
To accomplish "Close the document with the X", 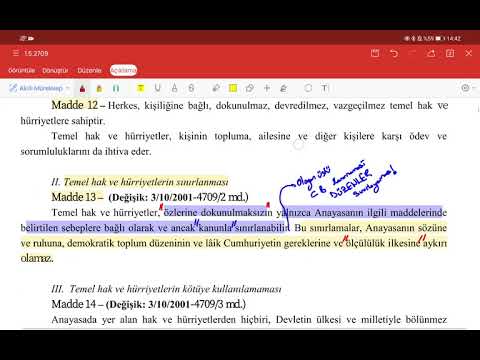I will click(x=469, y=53).
